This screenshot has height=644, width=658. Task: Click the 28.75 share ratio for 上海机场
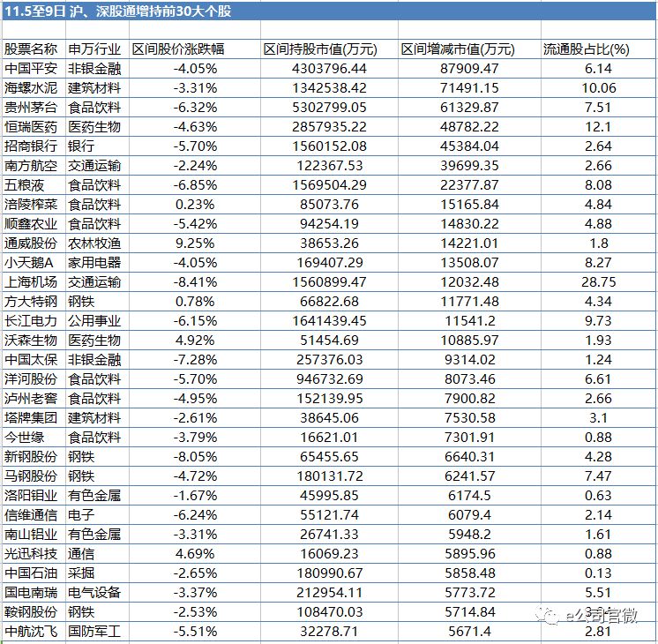point(598,281)
